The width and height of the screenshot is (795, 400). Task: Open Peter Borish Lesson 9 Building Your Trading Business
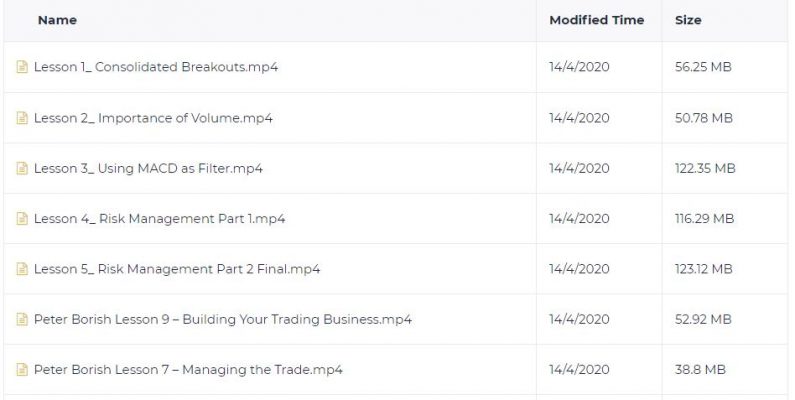(223, 319)
